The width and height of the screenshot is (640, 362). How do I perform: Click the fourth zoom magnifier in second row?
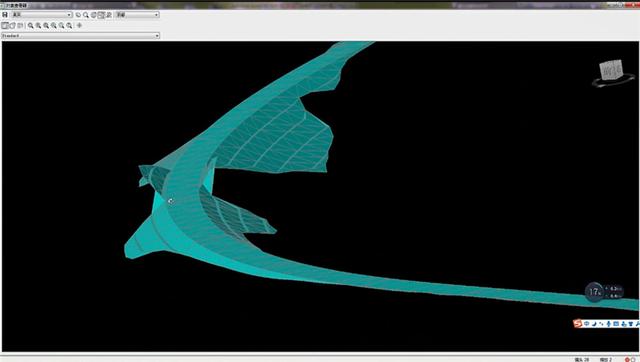[x=54, y=25]
